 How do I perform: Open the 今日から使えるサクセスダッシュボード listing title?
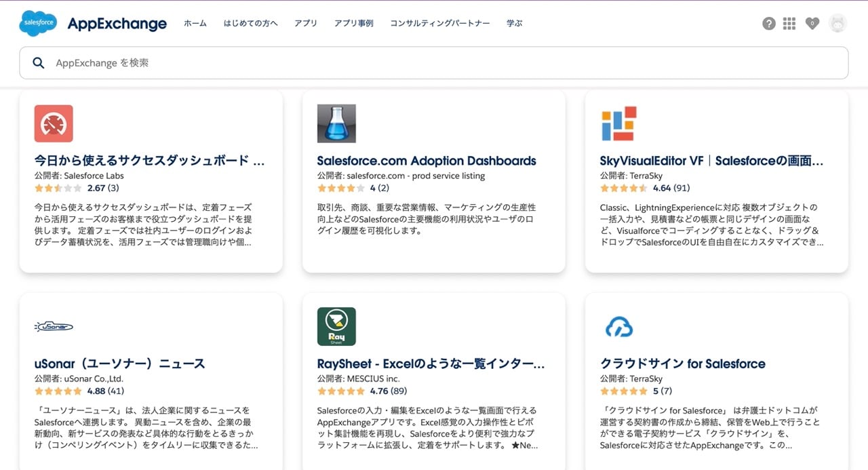150,161
